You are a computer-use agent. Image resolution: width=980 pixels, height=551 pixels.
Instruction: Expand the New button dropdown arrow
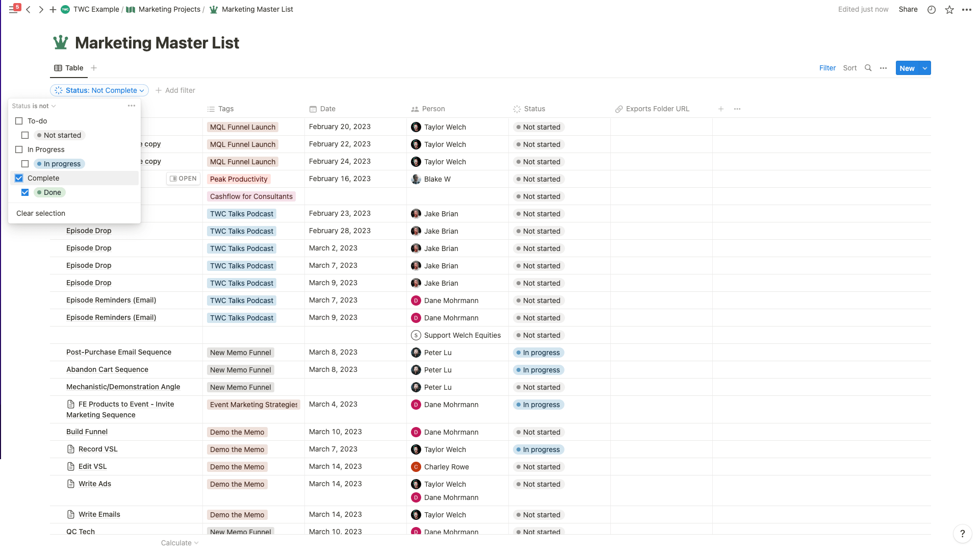click(x=925, y=68)
